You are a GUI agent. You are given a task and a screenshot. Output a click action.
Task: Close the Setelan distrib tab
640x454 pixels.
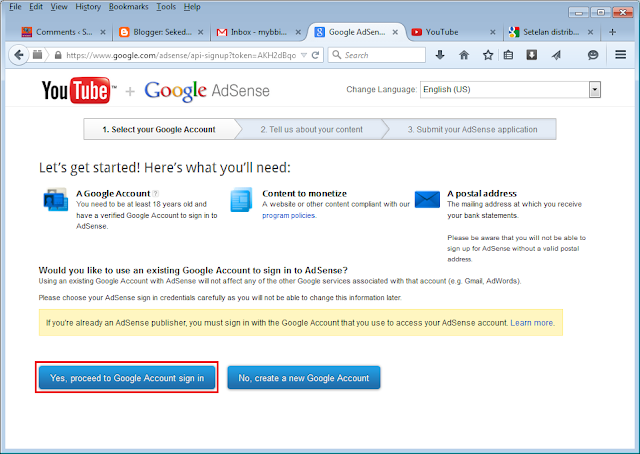tap(590, 32)
